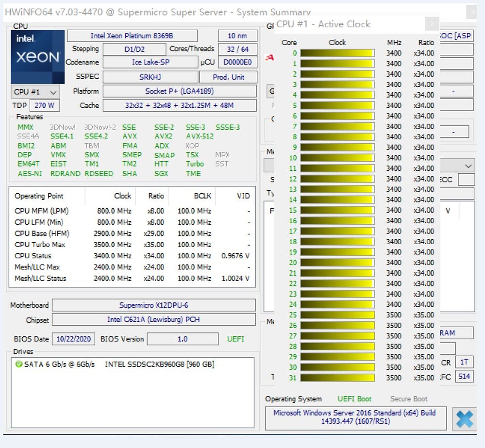Click the BCLK column header
This screenshot has height=448, width=485.
202,196
